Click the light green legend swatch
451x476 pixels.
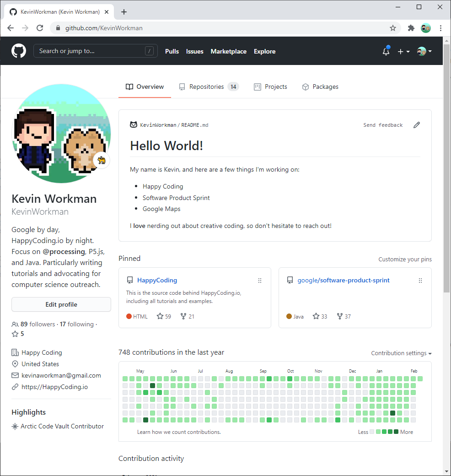point(378,432)
